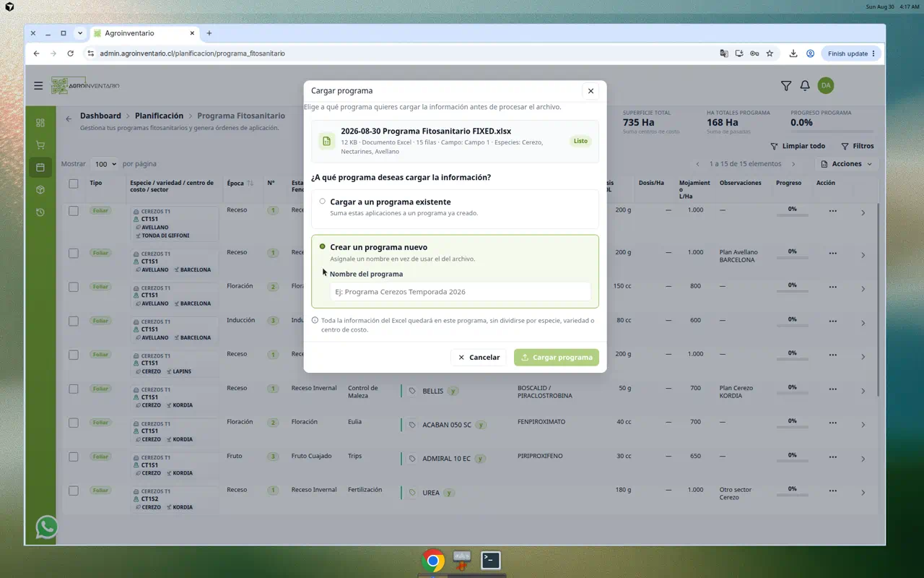Open Terminal from the dock
This screenshot has height=578, width=924.
[491, 560]
